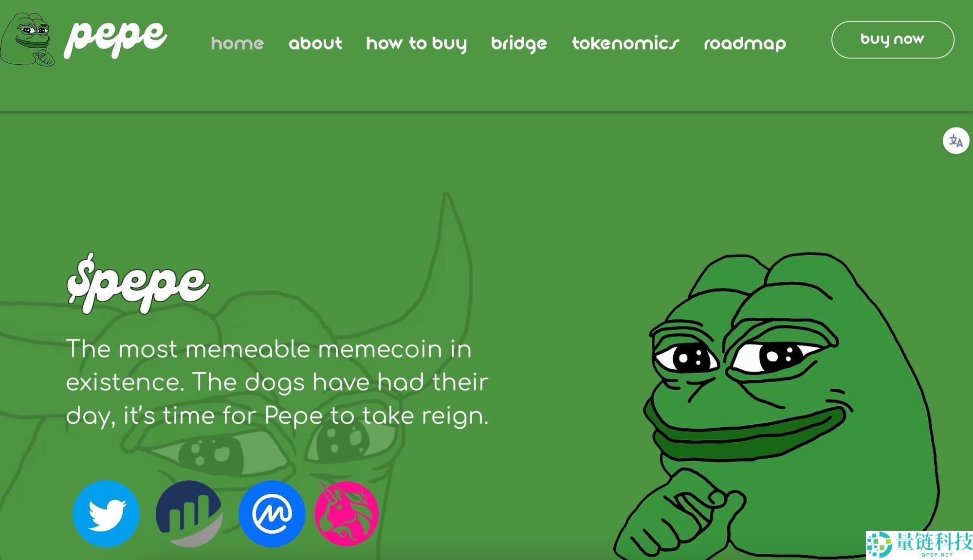Click the buy now button

(892, 39)
